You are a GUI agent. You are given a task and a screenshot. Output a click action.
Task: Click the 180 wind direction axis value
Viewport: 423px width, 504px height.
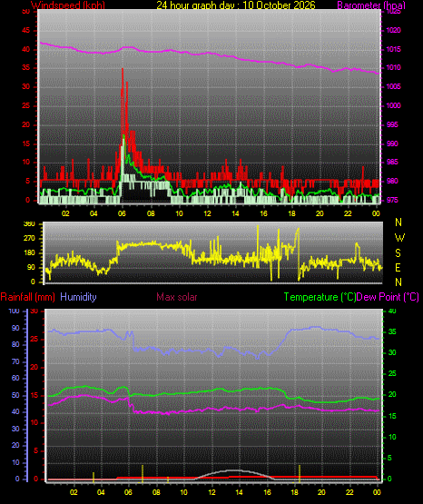[30, 253]
